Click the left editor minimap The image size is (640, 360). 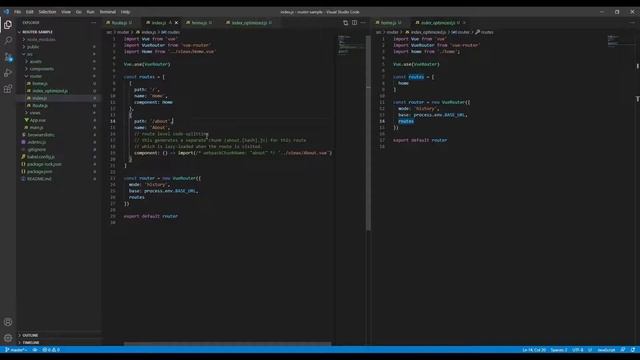pyautogui.click(x=350, y=45)
